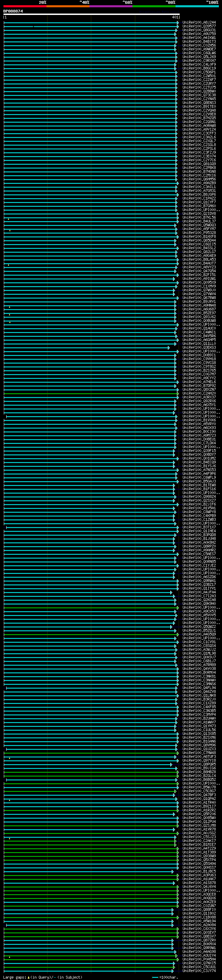Click the label UniRef100_C5D6P1

pos(199,72)
